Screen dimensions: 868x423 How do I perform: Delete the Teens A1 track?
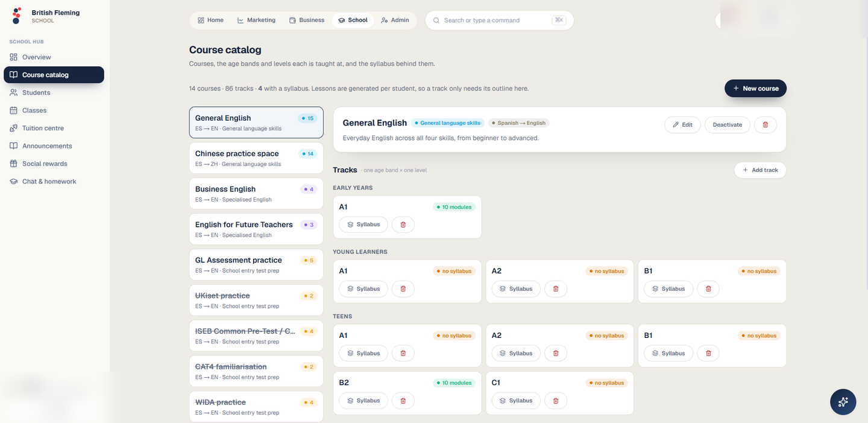click(x=403, y=353)
